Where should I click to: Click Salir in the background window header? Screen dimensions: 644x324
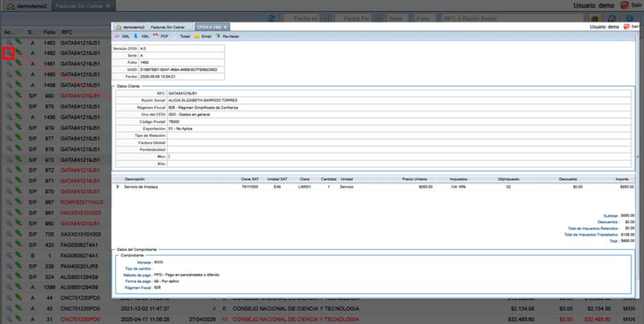point(632,6)
